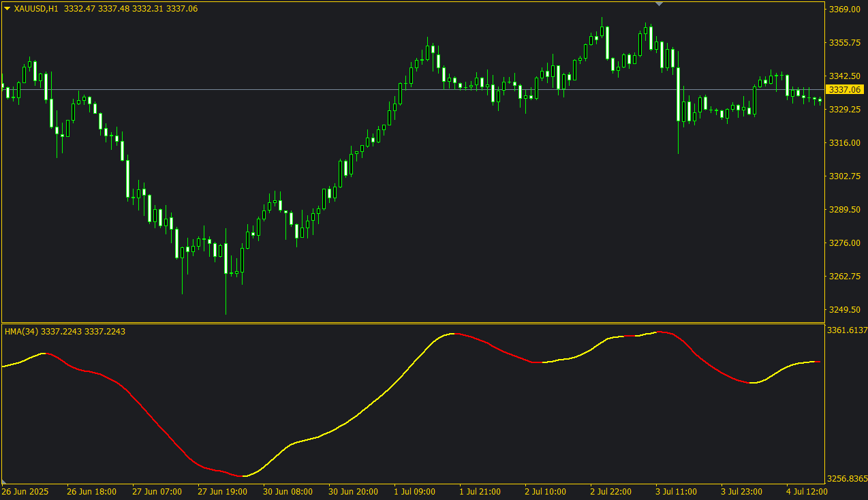Viewport: 868px width, 500px height.
Task: Click the HMA(34) indicator label
Action: tap(21, 332)
